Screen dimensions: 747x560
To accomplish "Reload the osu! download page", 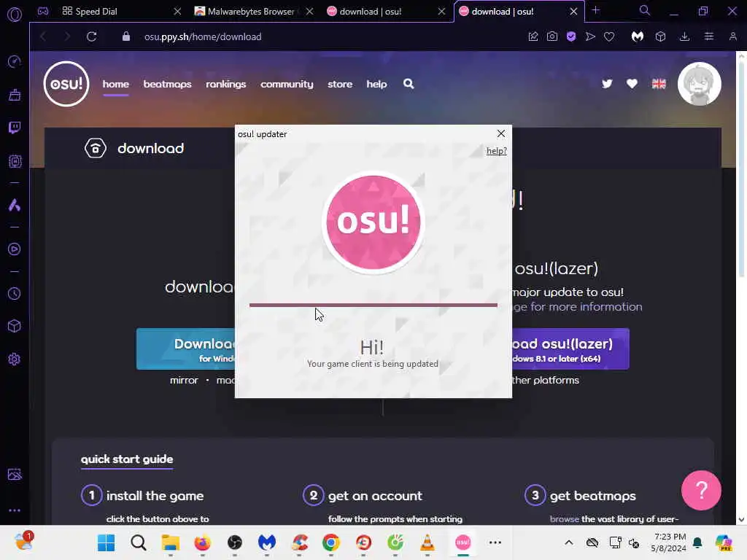I will pyautogui.click(x=91, y=36).
